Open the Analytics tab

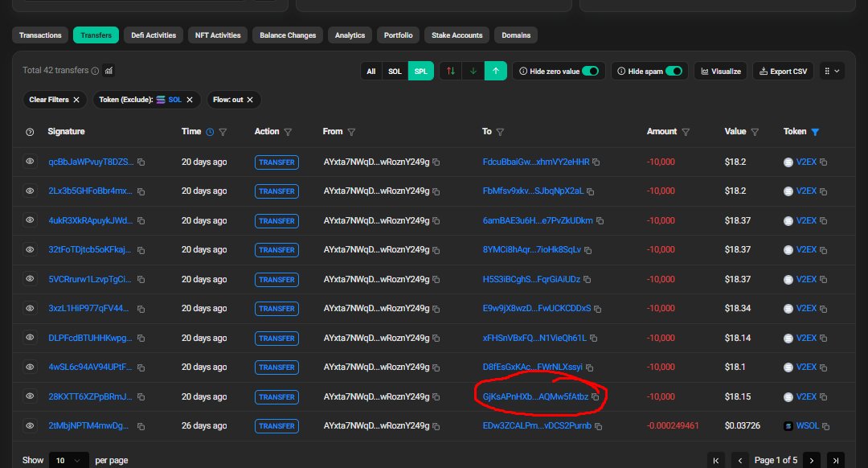(350, 35)
